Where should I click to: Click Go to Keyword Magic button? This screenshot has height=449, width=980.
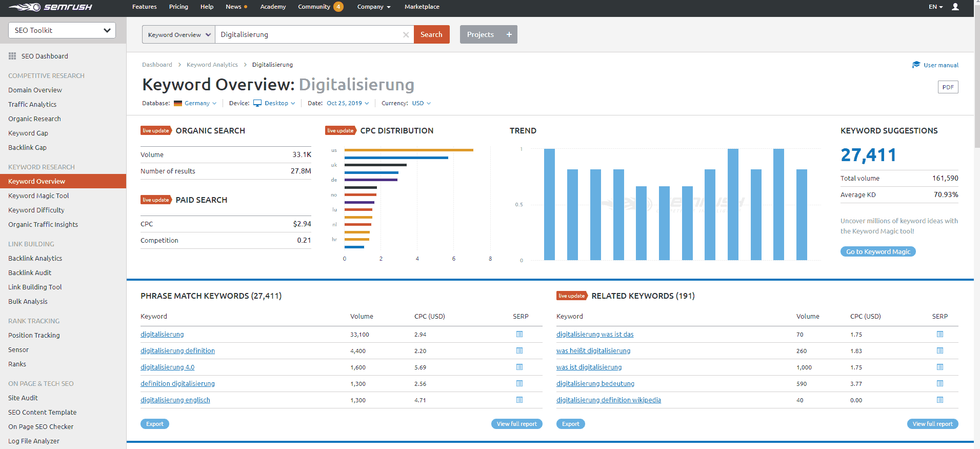878,251
